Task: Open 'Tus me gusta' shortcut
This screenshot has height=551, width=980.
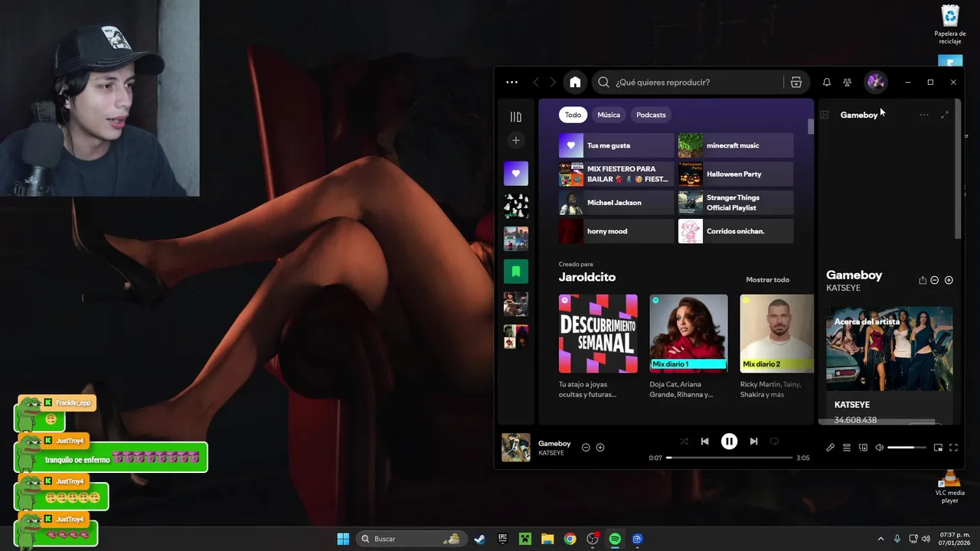Action: click(616, 145)
